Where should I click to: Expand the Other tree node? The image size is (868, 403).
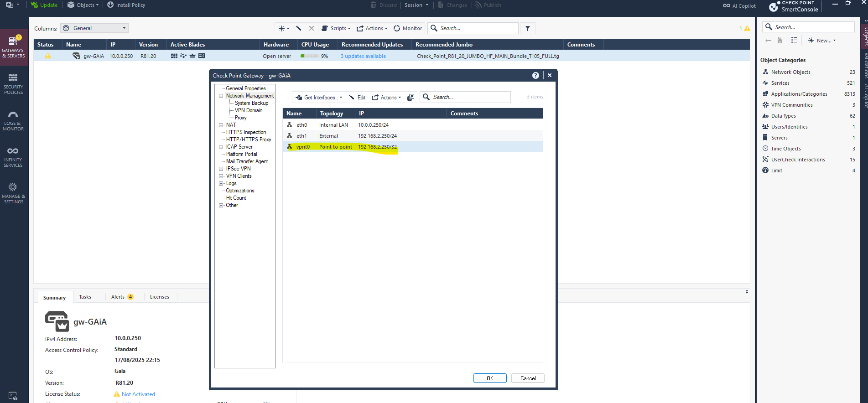click(x=221, y=205)
